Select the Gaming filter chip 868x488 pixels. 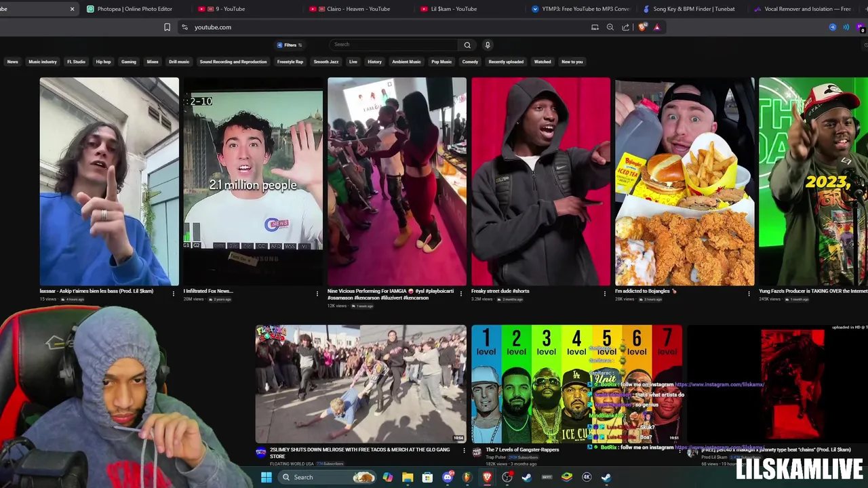click(x=128, y=62)
